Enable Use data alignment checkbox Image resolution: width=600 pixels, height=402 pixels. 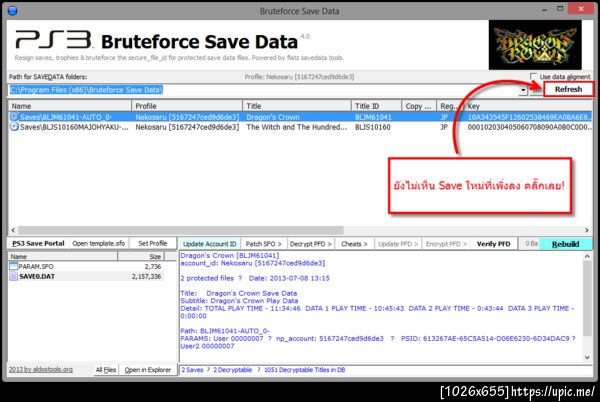click(x=533, y=76)
